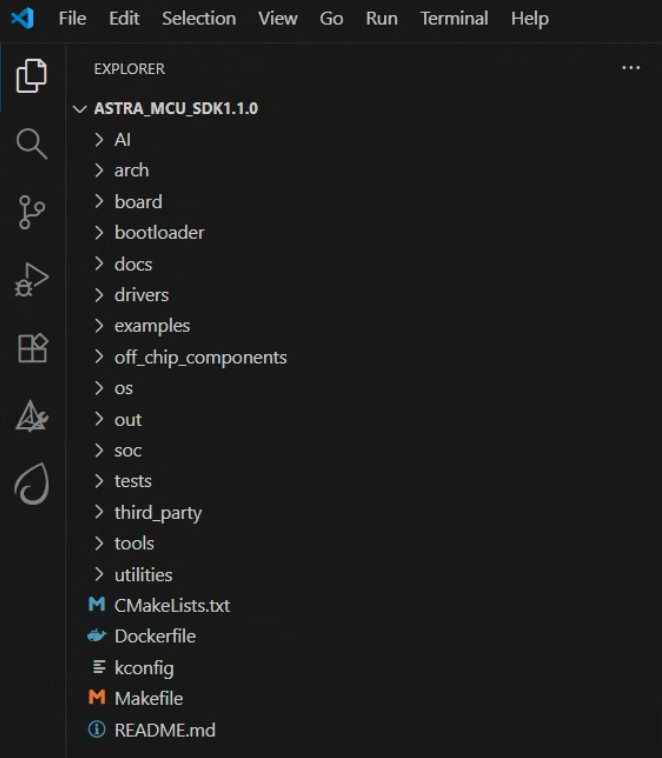The height and width of the screenshot is (758, 662).
Task: Open the Makefile in the file tree
Action: click(148, 698)
